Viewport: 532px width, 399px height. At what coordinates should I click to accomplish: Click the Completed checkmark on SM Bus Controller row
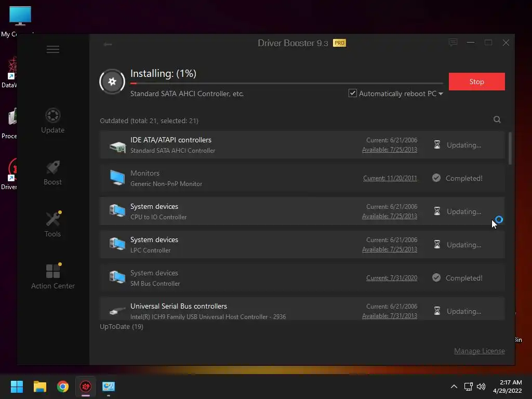pyautogui.click(x=436, y=277)
